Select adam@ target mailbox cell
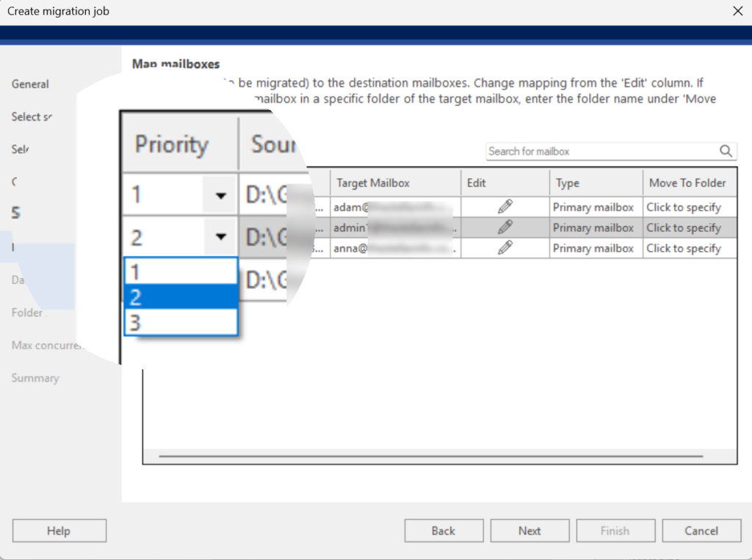 point(395,207)
